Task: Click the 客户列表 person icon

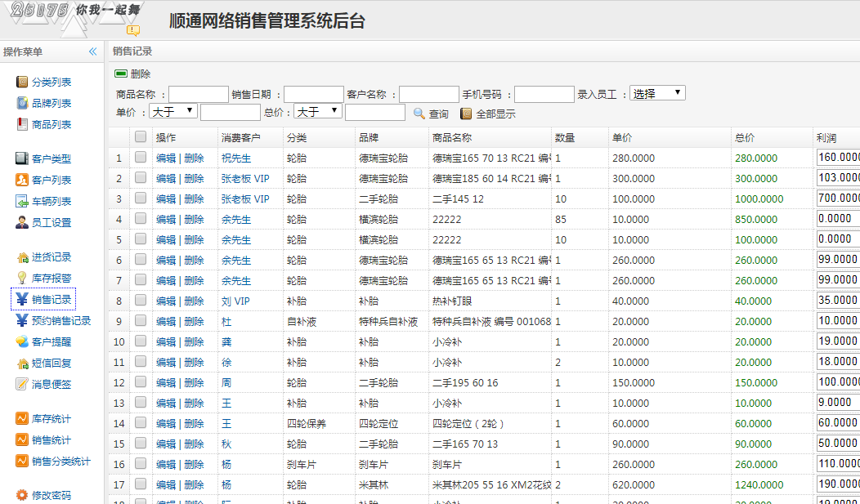Action: tap(22, 181)
